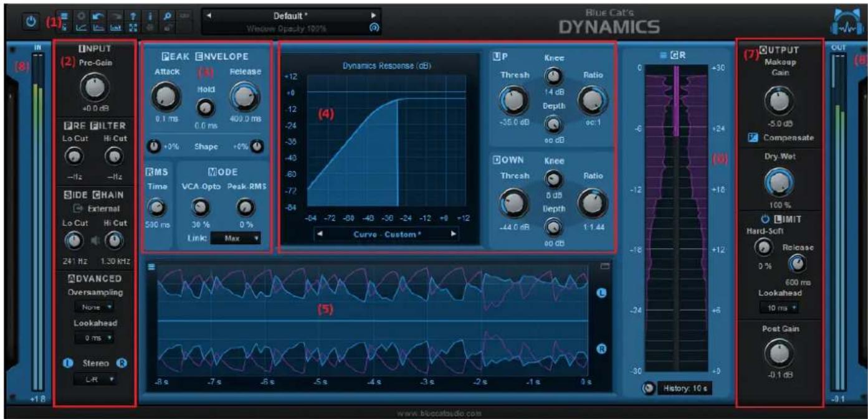Open the waveform display menu icon
The height and width of the screenshot is (419, 868).
click(151, 267)
